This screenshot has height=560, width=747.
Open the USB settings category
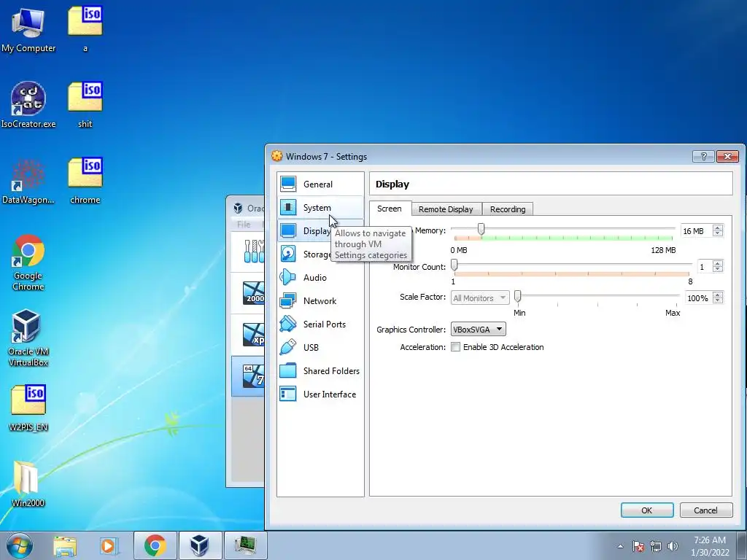[320, 347]
